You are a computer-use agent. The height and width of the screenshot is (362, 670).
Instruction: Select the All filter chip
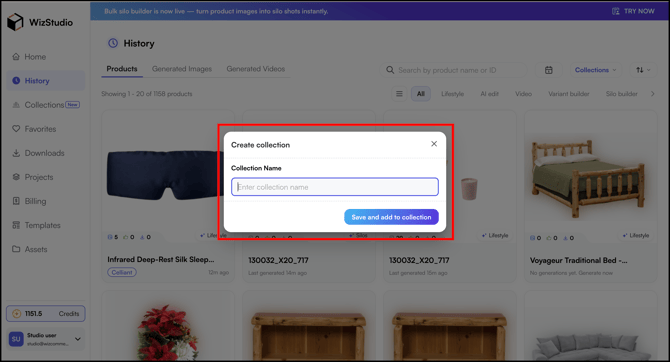(420, 94)
